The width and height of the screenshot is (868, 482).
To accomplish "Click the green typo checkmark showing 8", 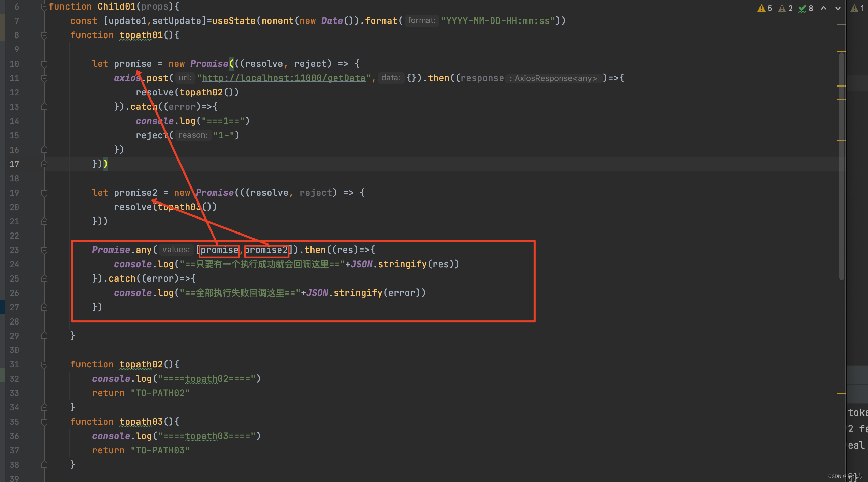I will (802, 8).
